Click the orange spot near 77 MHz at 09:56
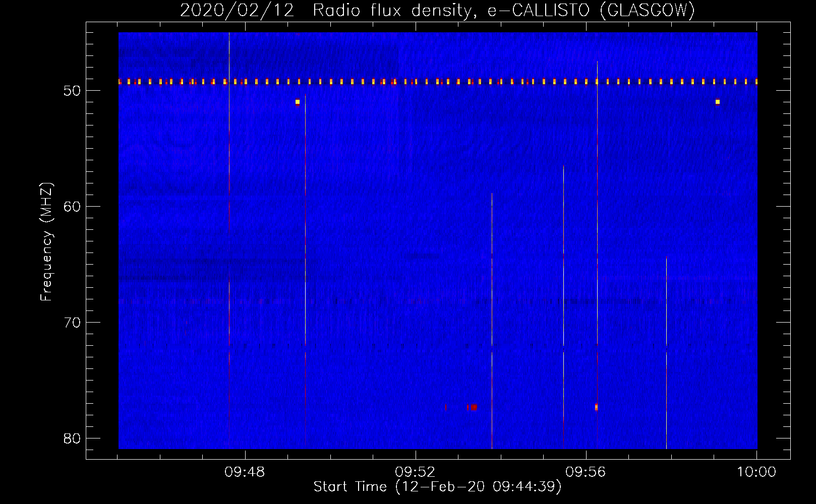This screenshot has height=504, width=816. [596, 407]
